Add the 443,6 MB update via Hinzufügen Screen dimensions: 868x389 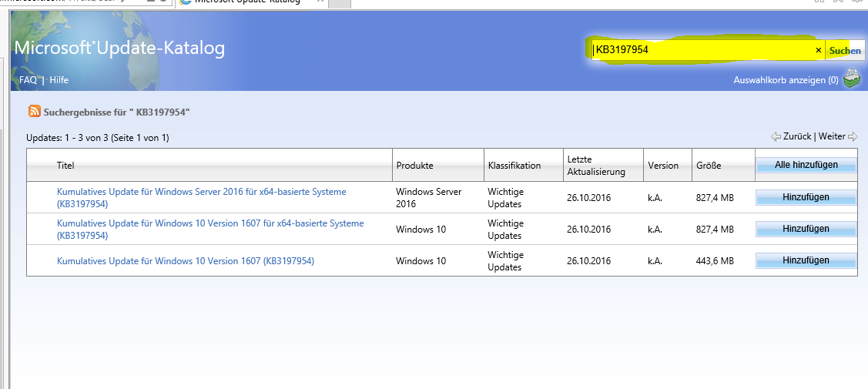coord(806,260)
